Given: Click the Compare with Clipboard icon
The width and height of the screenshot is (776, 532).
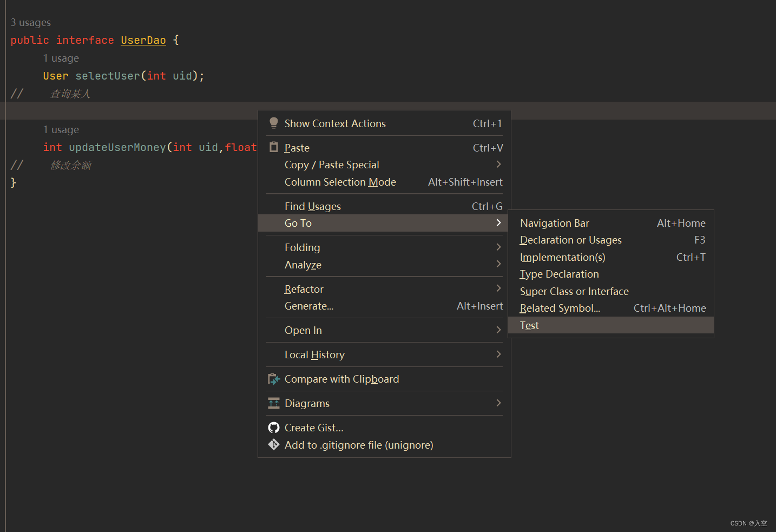Looking at the screenshot, I should [x=274, y=379].
